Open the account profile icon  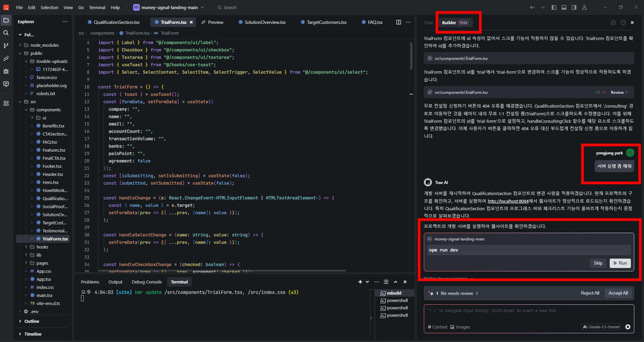[x=585, y=7]
